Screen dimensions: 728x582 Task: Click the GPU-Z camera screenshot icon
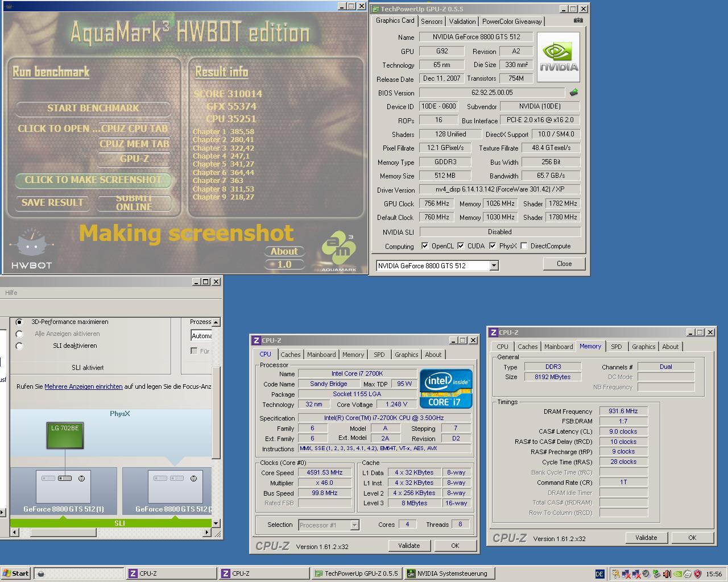pos(578,20)
